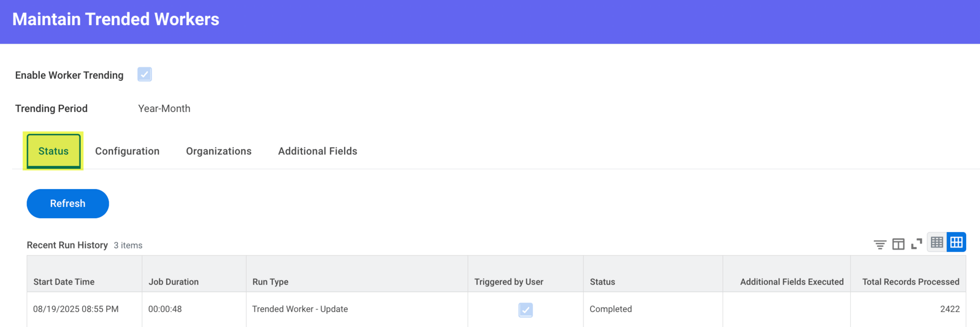Switch to compact row grid view
This screenshot has height=327, width=980.
tap(937, 242)
